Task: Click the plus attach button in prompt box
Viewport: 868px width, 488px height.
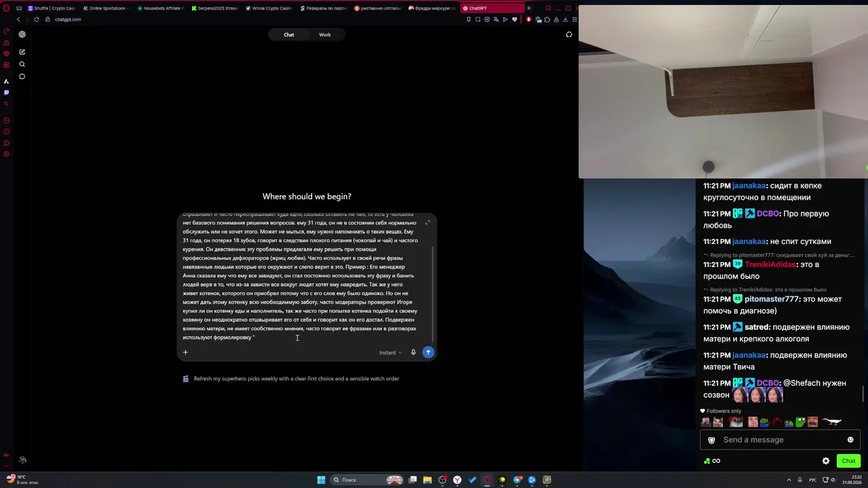Action: coord(185,352)
